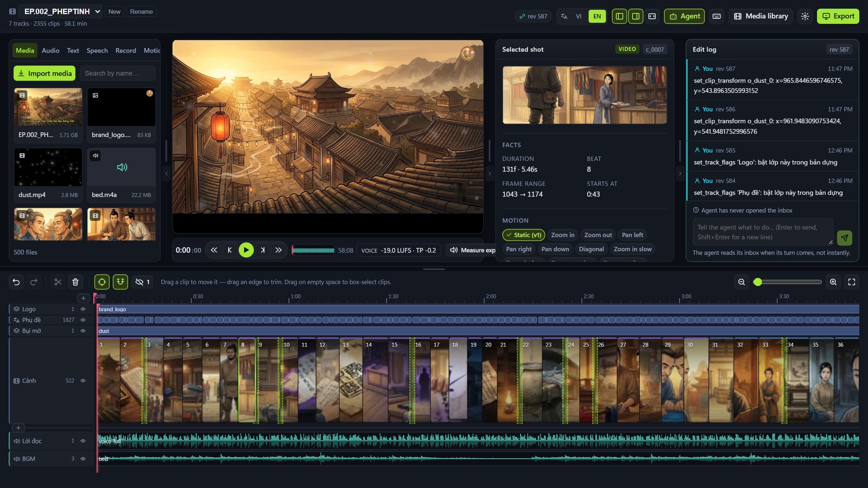Select the Zoom in motion preset
This screenshot has height=488, width=868.
[x=563, y=235]
